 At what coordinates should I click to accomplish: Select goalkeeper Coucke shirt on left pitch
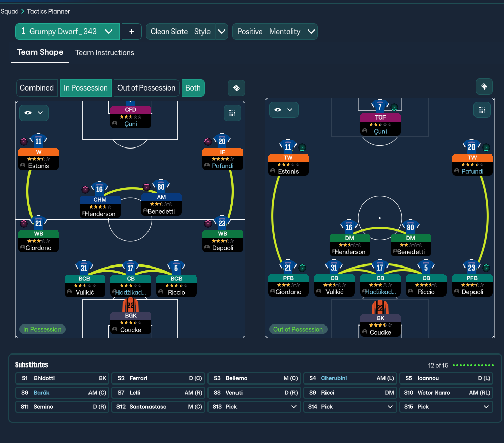130,306
